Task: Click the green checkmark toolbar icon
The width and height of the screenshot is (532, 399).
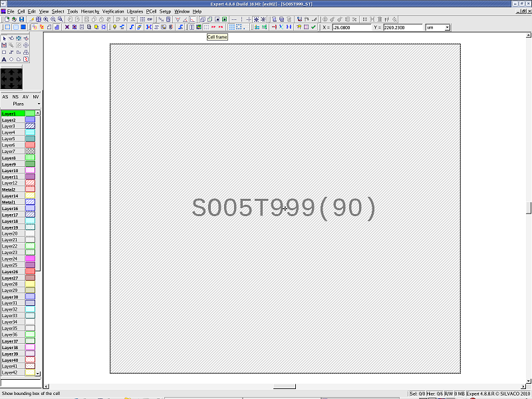Action: 313,27
